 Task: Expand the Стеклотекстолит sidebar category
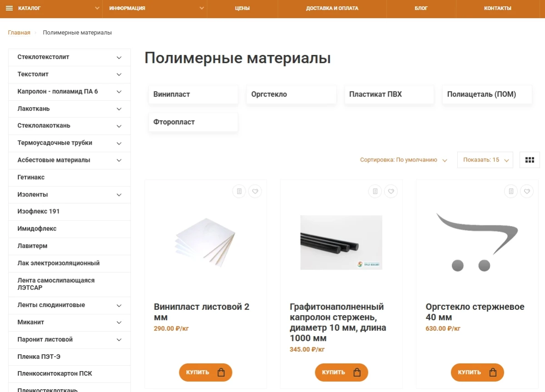pyautogui.click(x=119, y=57)
